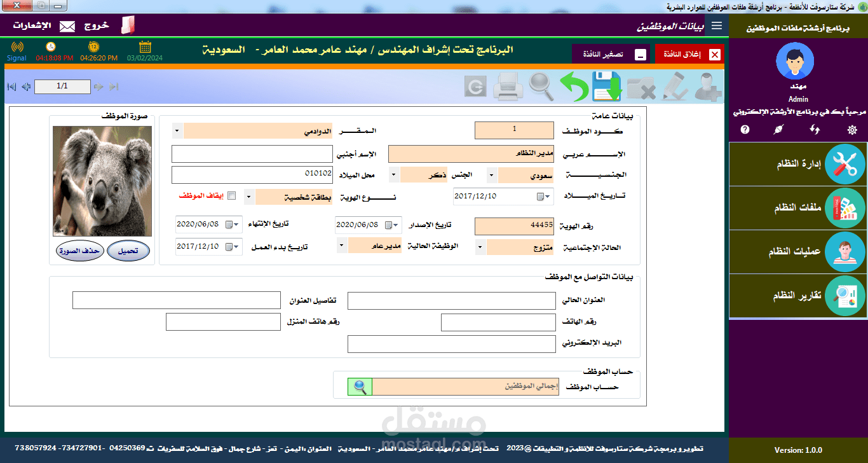Go to first record
This screenshot has height=463, width=868.
point(11,86)
